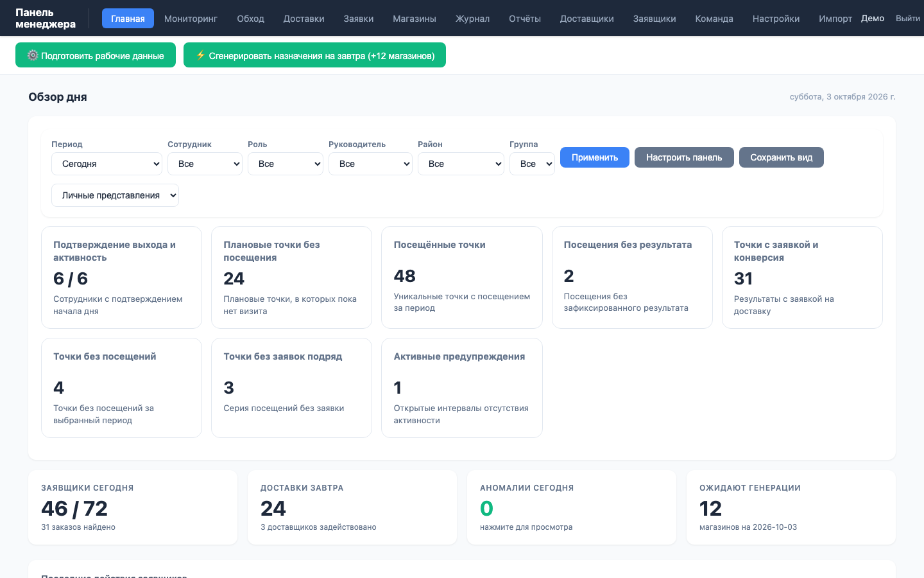The image size is (924, 578).
Task: Open the Активные предупреждения card
Action: (462, 388)
